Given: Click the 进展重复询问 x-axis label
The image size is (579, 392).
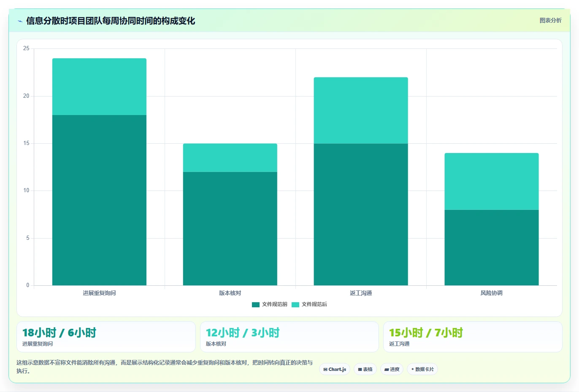Looking at the screenshot, I should click(99, 293).
